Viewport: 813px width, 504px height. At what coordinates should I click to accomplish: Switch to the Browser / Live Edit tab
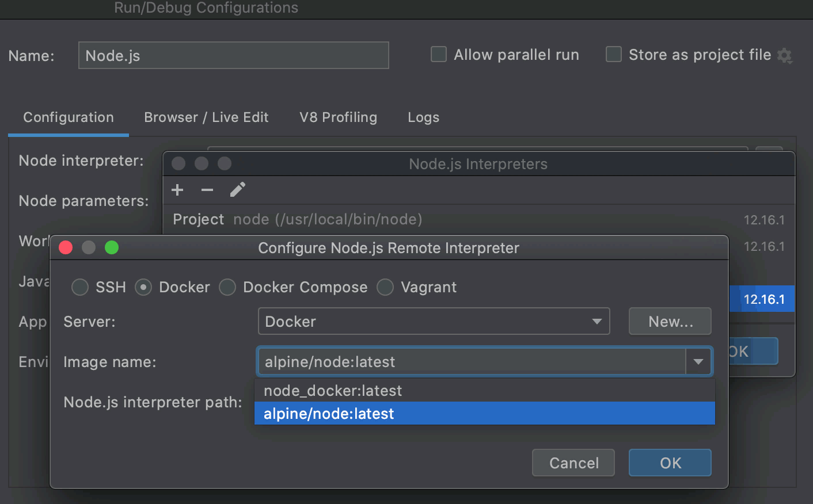[206, 117]
